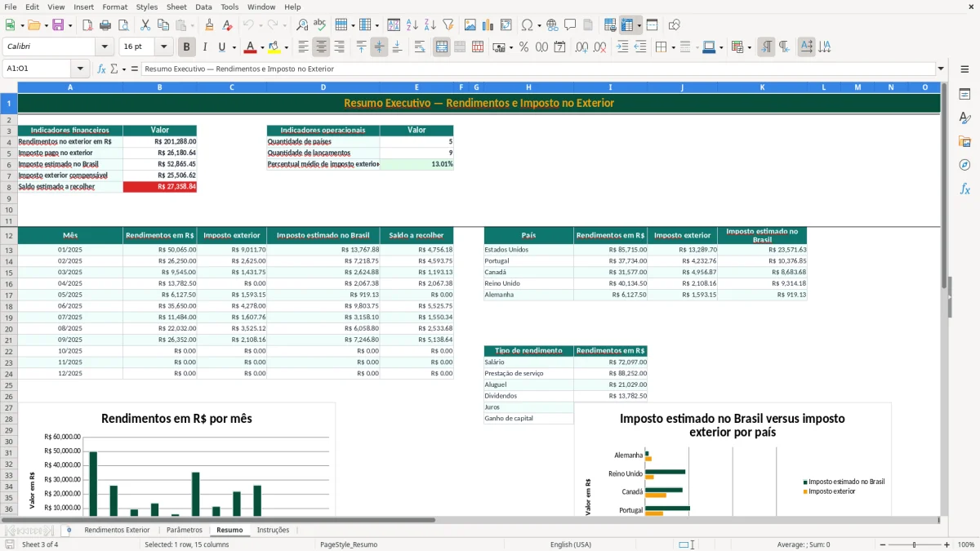Expand the formula bar with the arrow

coord(941,69)
